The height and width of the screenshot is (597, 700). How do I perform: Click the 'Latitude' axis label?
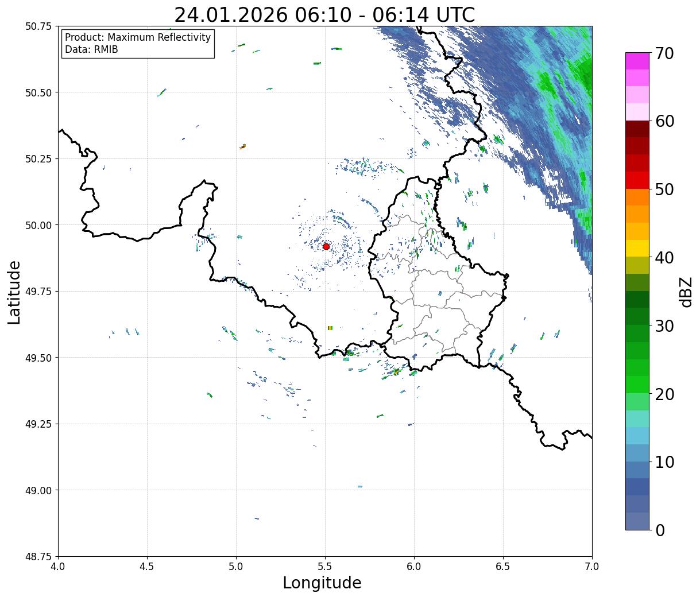click(x=14, y=292)
